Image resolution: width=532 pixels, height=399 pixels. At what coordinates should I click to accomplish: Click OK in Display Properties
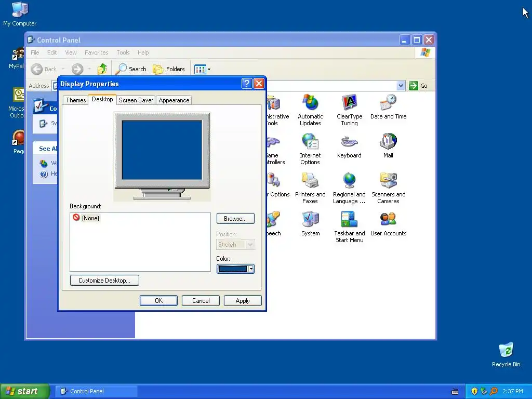click(158, 301)
